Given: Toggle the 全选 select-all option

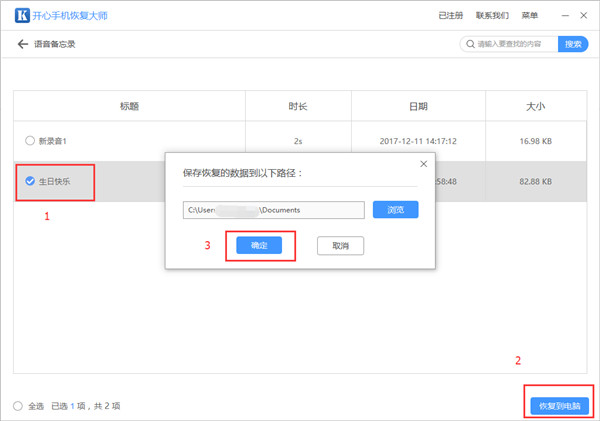Looking at the screenshot, I should click(x=19, y=406).
